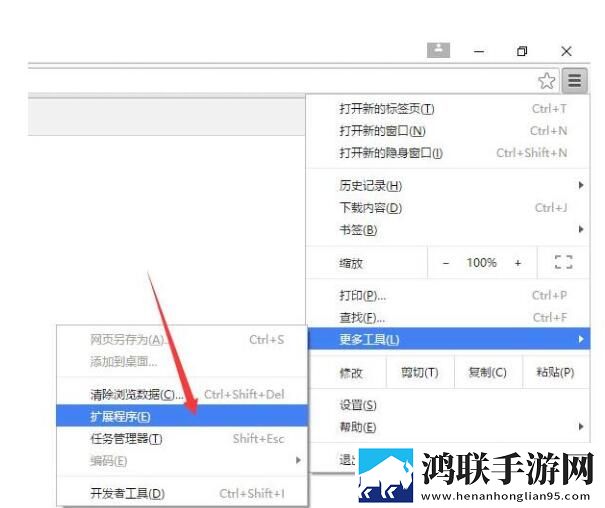The height and width of the screenshot is (508, 605).
Task: Select 打开新的窗口(N) menu item
Action: pos(448,131)
